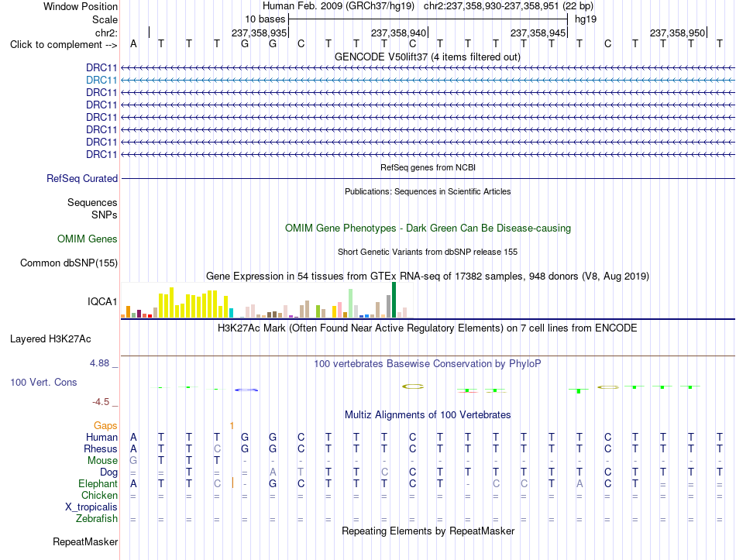Click 'Multiz Alignments of 100 Vertebrates' title
Viewport: 736px width, 560px height.
click(428, 415)
